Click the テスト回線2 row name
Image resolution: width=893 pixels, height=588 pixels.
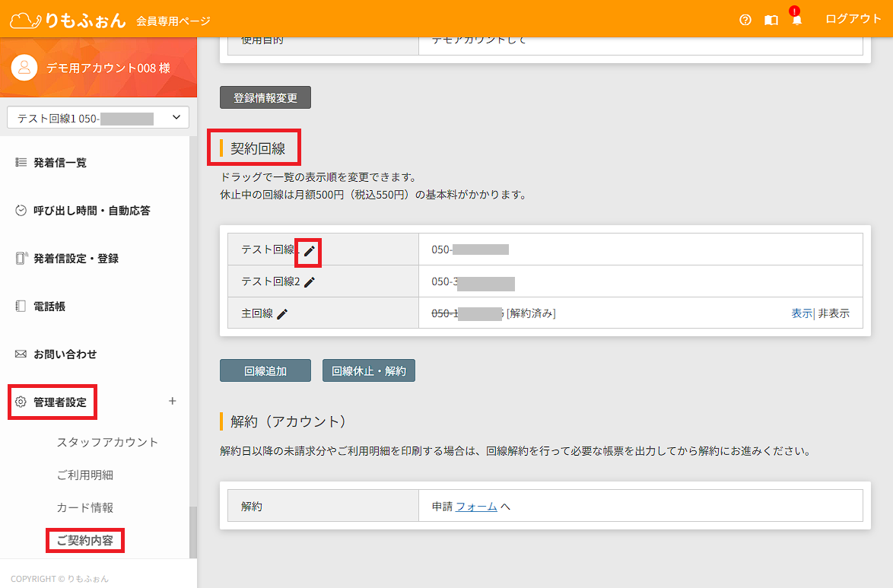tap(271, 281)
